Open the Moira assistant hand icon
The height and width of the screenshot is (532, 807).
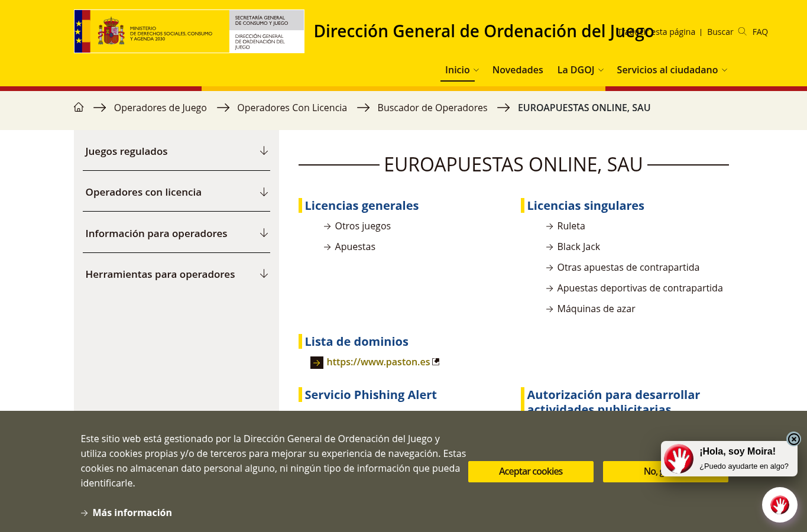(x=779, y=505)
